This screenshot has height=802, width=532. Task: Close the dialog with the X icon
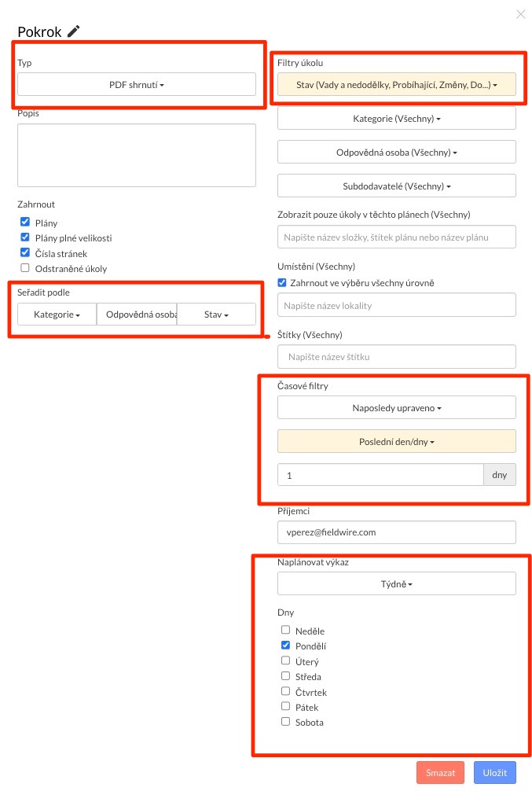[x=520, y=13]
